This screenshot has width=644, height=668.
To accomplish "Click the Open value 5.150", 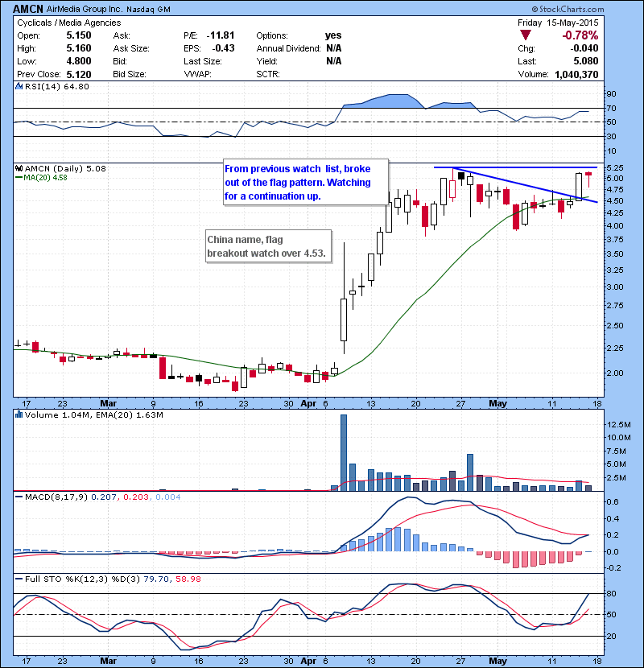I will [x=79, y=35].
